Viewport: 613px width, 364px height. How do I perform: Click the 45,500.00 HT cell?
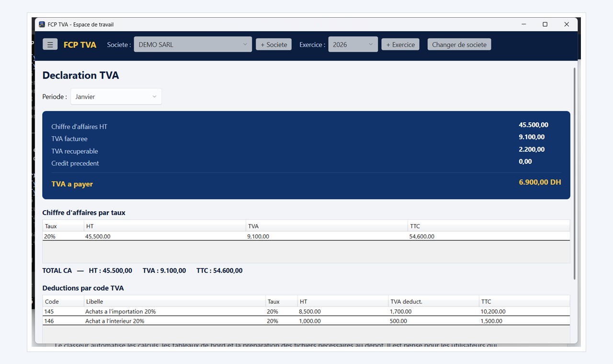click(x=165, y=237)
